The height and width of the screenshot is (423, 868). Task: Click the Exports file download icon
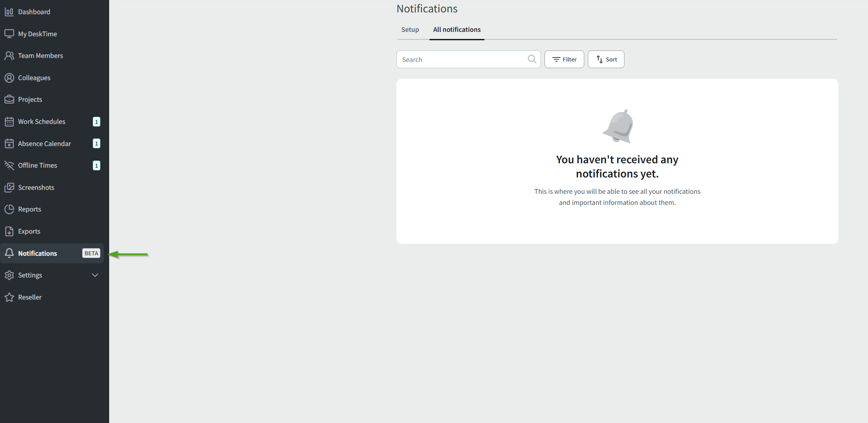pos(9,231)
